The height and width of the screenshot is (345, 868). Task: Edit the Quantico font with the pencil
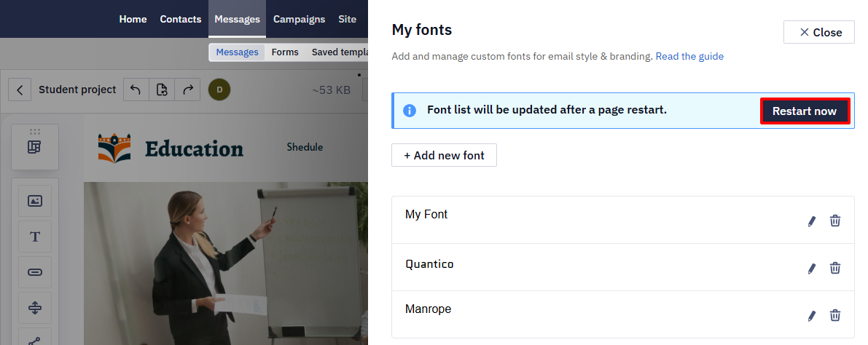point(812,269)
